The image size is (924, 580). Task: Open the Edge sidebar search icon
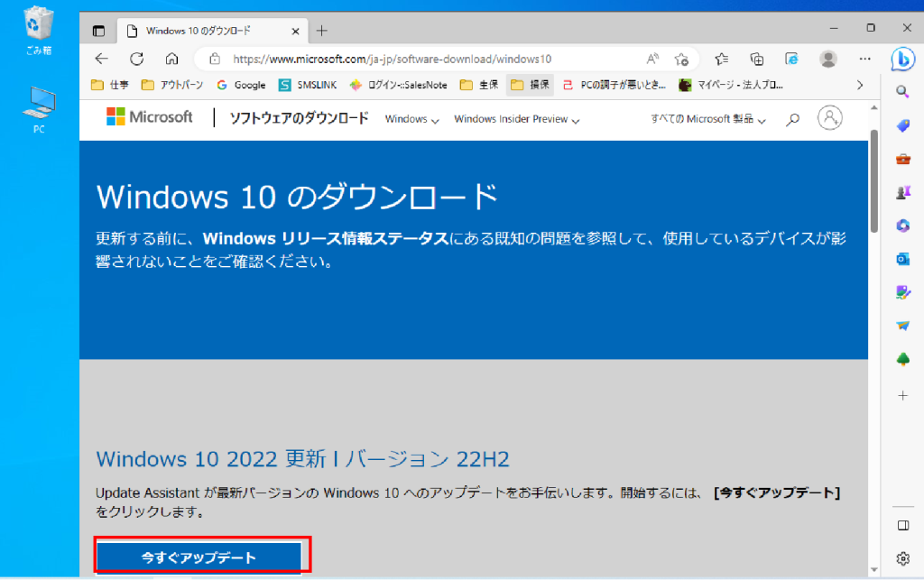(902, 92)
